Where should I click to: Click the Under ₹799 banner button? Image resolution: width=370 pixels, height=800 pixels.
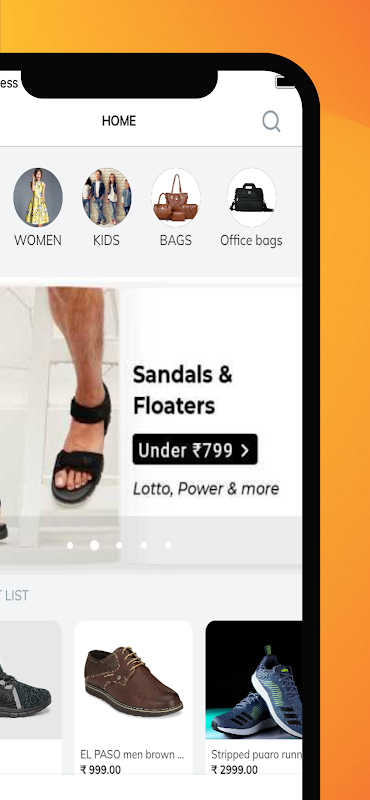pos(195,449)
